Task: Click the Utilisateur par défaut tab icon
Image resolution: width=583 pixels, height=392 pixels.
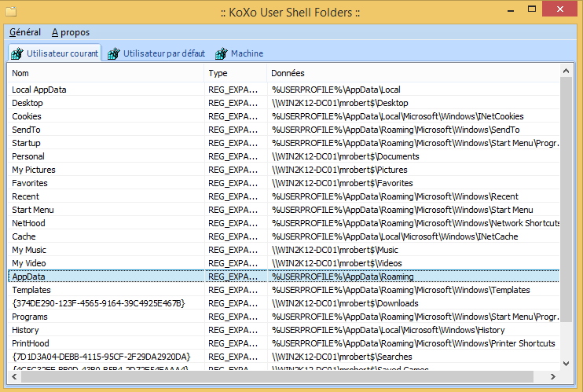Action: [x=114, y=53]
